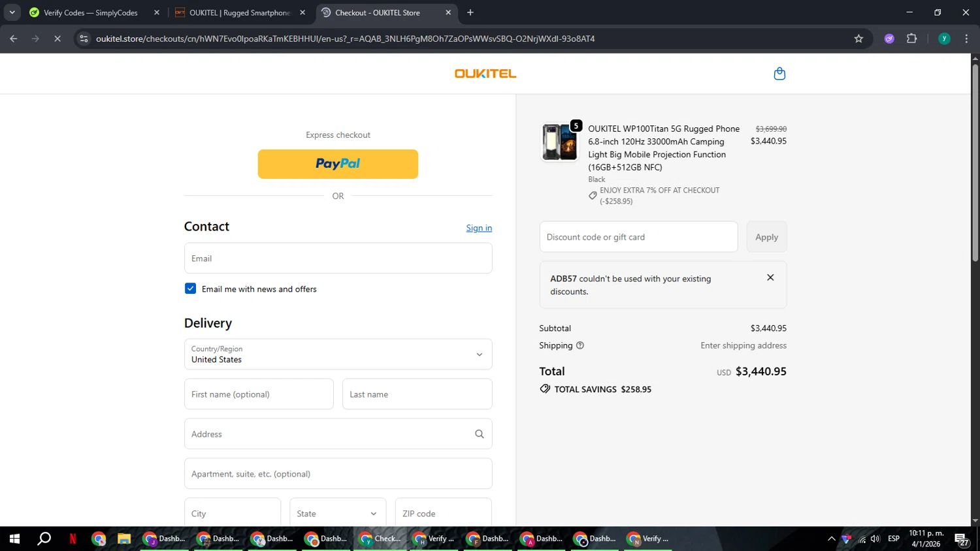Click the Apartment, suite field
The height and width of the screenshot is (551, 980).
click(338, 474)
